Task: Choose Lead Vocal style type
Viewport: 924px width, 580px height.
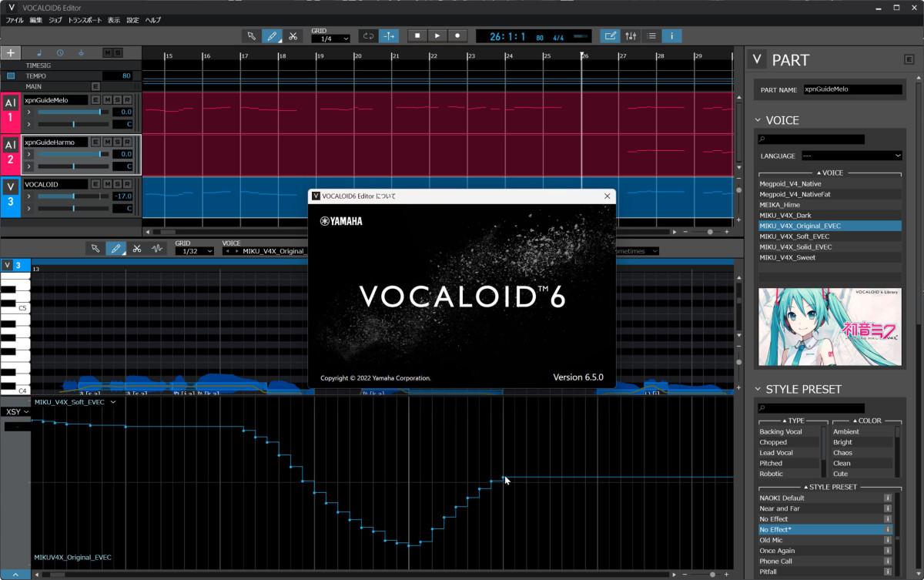Action: (x=789, y=453)
